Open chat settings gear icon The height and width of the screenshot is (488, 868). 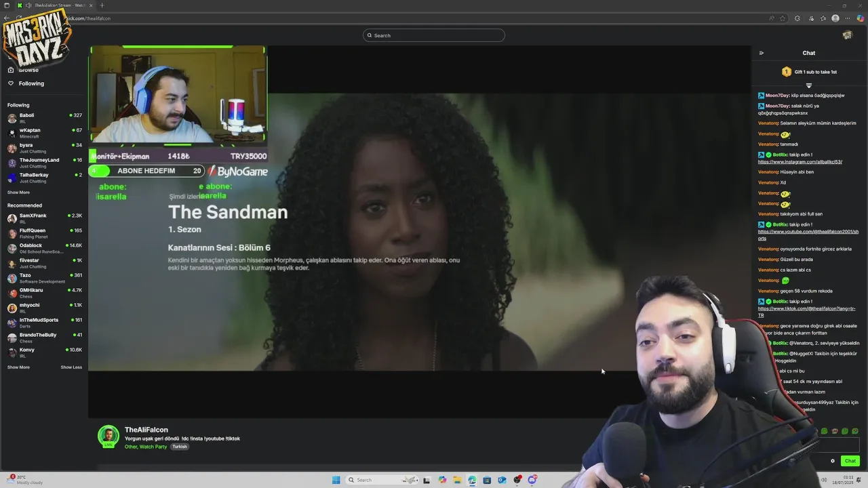click(833, 461)
